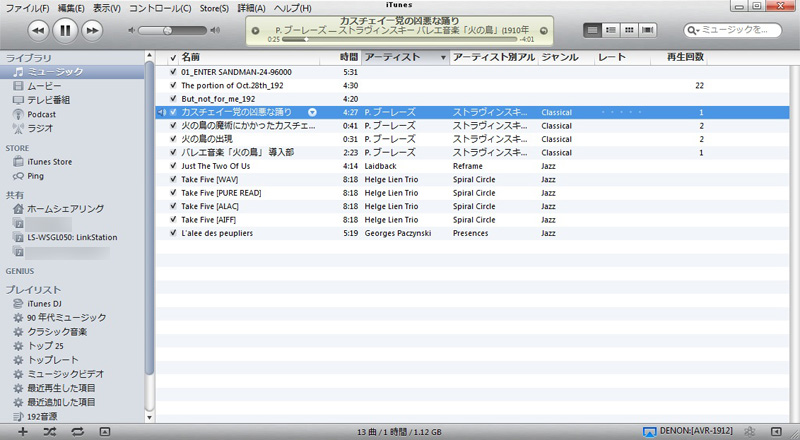Click the low volume speaker icon
The image size is (800, 440).
coord(132,31)
